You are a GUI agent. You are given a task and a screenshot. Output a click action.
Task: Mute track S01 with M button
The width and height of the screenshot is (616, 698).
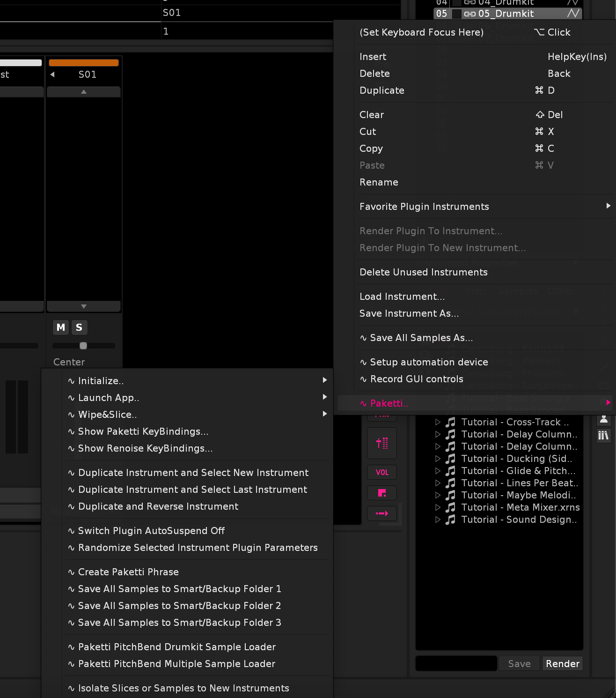pyautogui.click(x=61, y=327)
